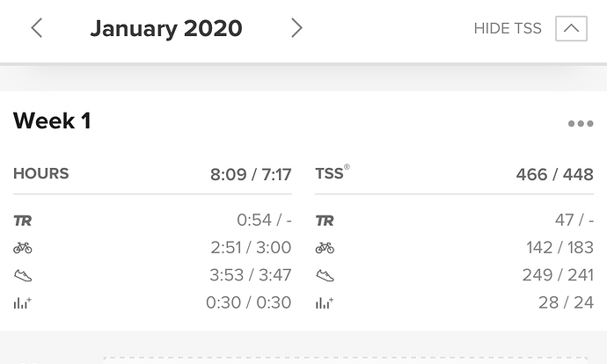Click the bike icon under TSS
This screenshot has width=607, height=364.
325,248
